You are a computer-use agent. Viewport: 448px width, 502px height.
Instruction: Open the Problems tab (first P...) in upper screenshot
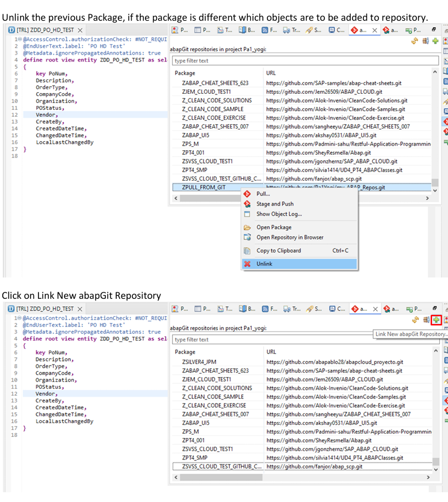180,30
